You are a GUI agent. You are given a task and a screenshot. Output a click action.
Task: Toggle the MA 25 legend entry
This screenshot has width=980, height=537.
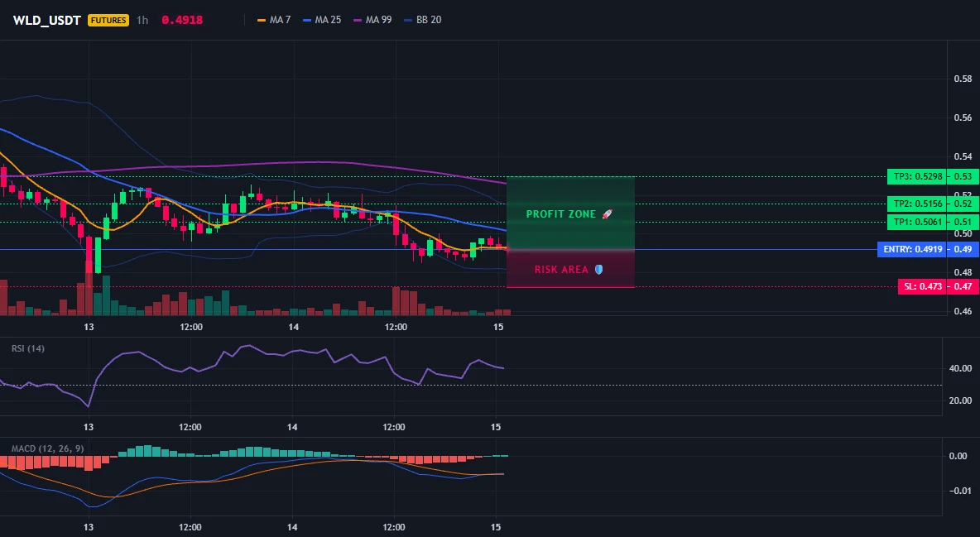coord(322,20)
